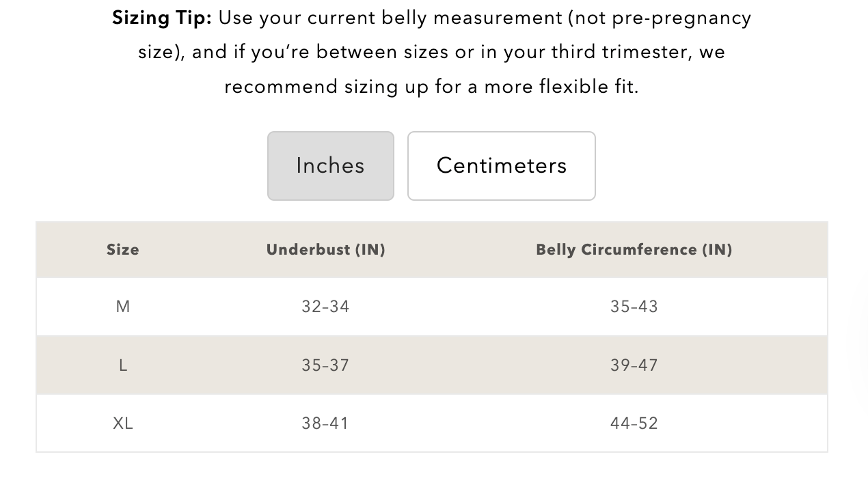This screenshot has height=478, width=868.
Task: Click the Underbust (IN) column header
Action: click(x=326, y=250)
